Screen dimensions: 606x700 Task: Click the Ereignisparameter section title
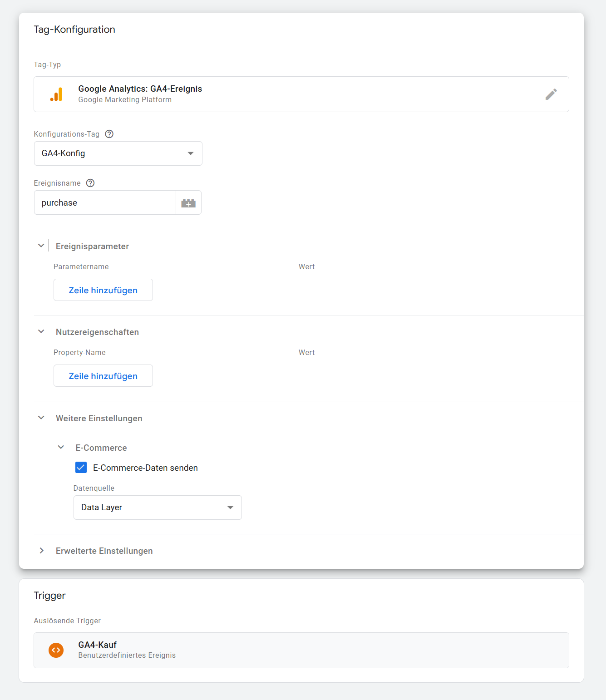92,246
